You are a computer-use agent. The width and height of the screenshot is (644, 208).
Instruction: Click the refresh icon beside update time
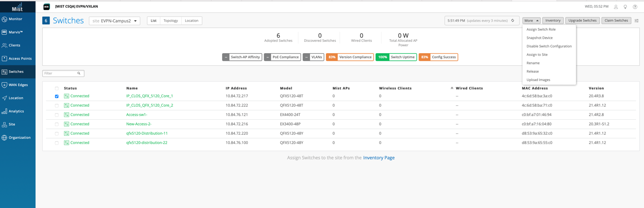pos(512,21)
